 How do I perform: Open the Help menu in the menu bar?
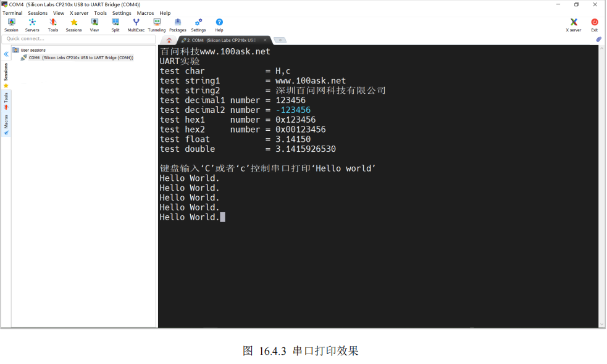tap(165, 13)
